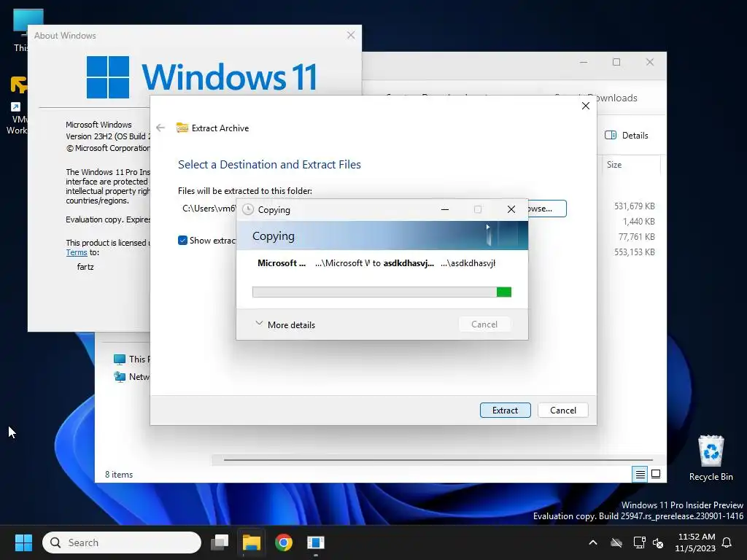This screenshot has height=560, width=747.
Task: Switch to details list view in Explorer
Action: (x=640, y=474)
